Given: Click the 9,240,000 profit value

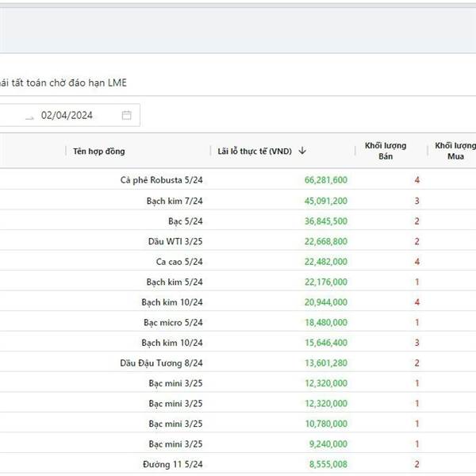Looking at the screenshot, I should coord(328,444).
